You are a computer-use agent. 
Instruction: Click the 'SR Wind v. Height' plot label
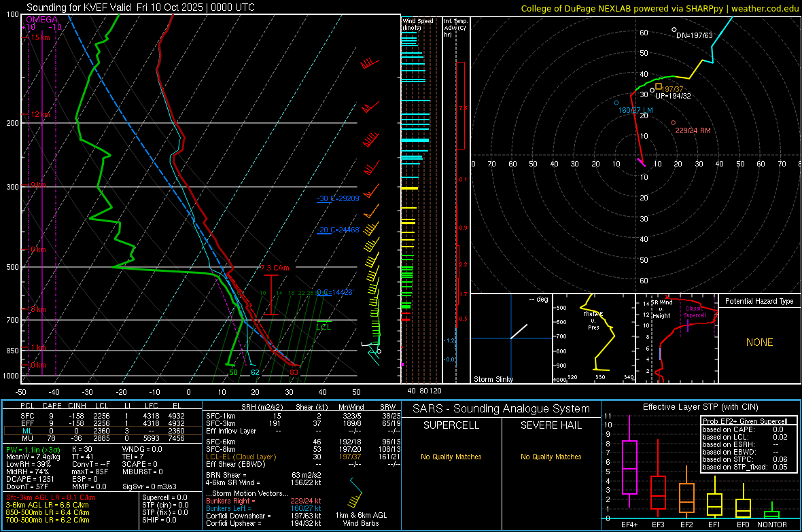tap(661, 309)
